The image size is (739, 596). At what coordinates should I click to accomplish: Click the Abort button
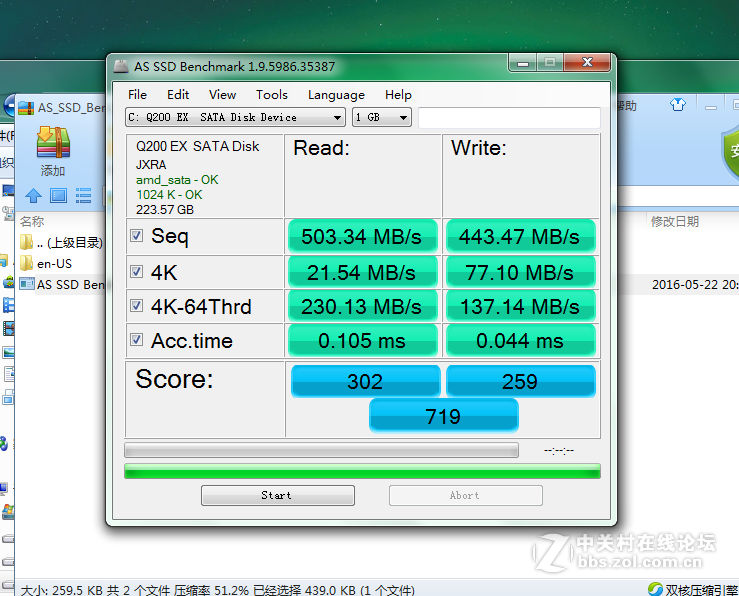(x=466, y=495)
